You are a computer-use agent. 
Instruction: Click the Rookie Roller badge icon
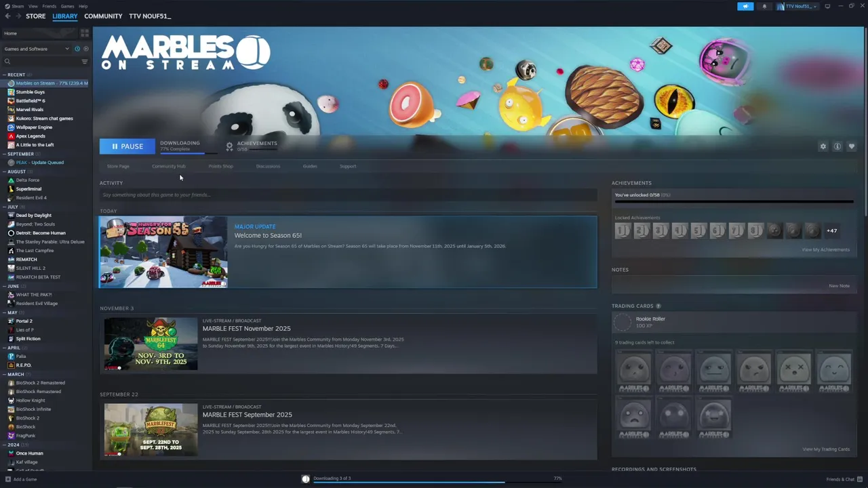623,322
